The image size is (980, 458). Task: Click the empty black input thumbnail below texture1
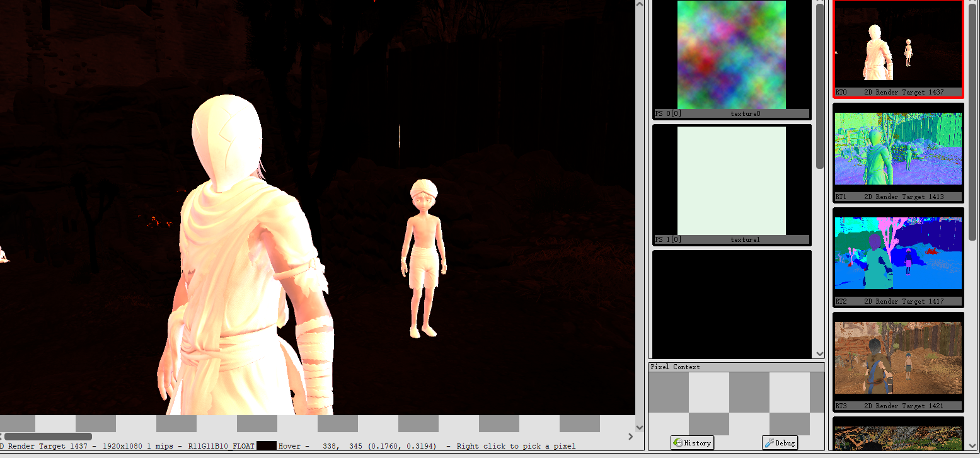(x=731, y=304)
